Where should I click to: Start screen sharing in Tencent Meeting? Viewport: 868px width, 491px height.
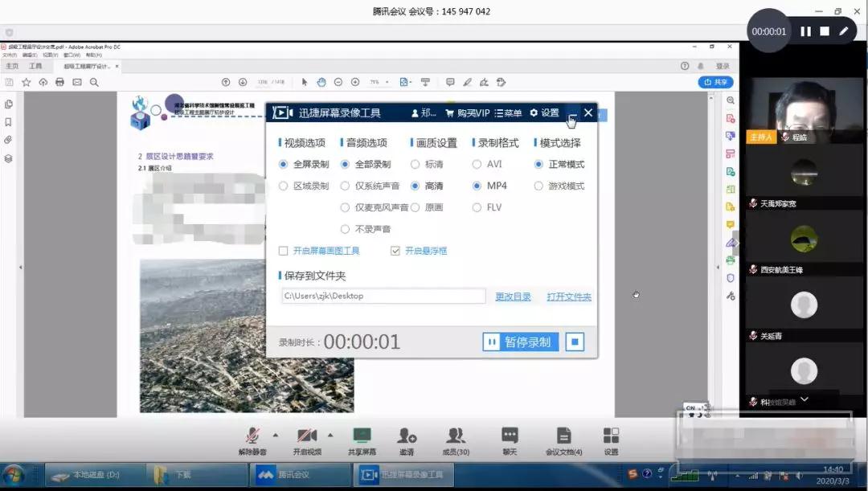click(362, 441)
